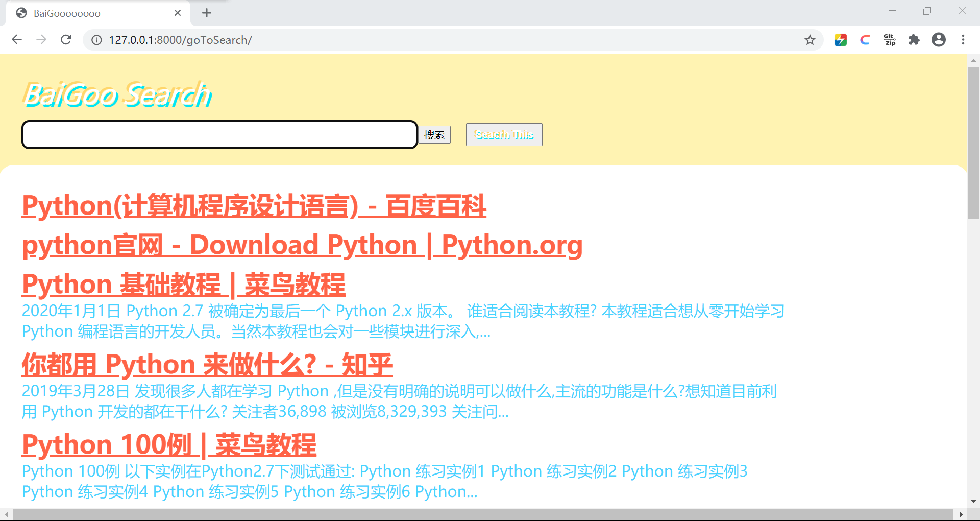This screenshot has width=980, height=521.
Task: Click the Search This button
Action: (504, 135)
